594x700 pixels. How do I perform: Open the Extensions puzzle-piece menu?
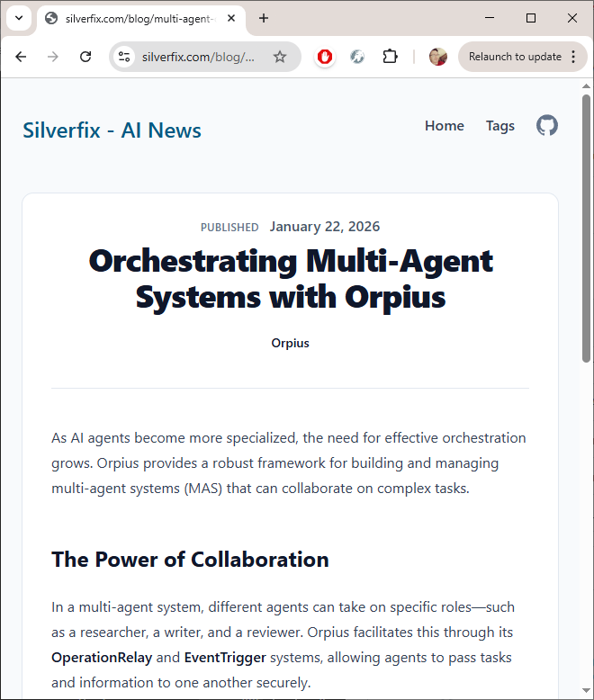[x=390, y=57]
